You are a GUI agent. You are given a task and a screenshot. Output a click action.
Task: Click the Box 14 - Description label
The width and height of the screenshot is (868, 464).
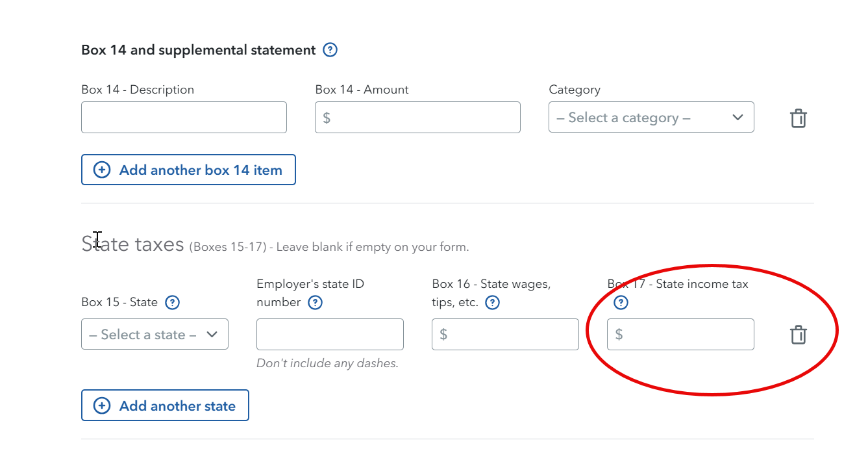click(x=138, y=90)
